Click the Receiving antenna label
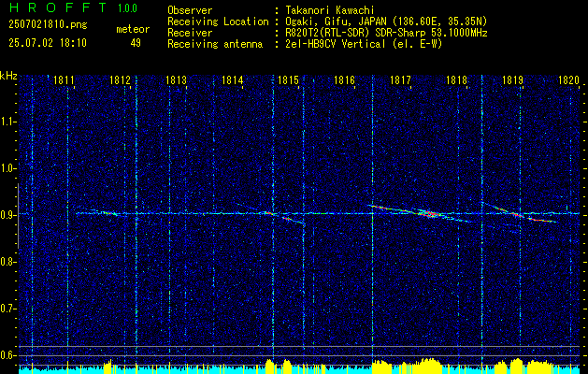This screenshot has width=588, height=374. pos(215,44)
